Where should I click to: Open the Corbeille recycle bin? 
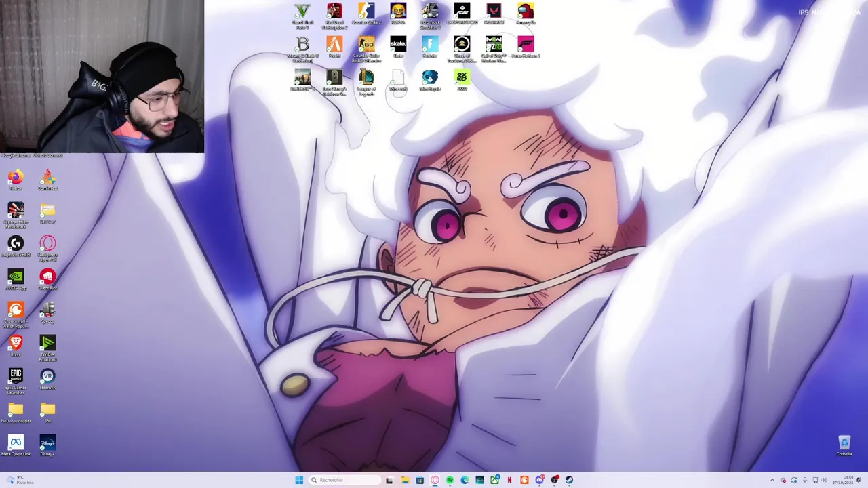pos(844,446)
